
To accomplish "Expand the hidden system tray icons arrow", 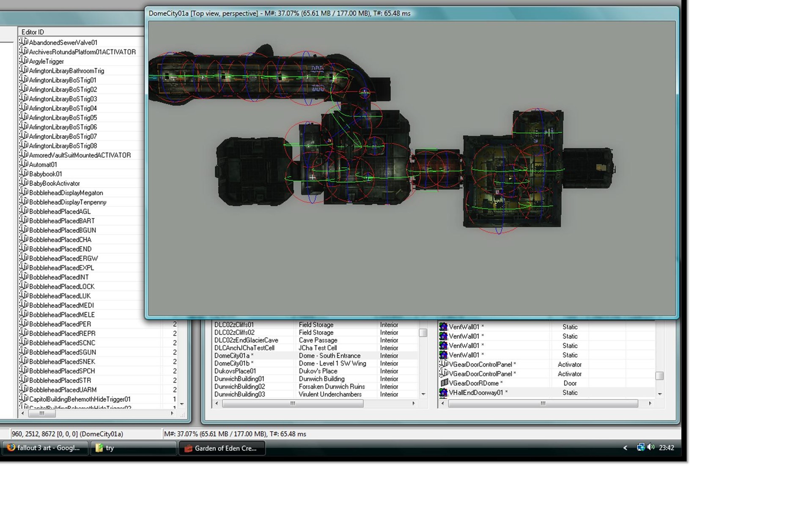I will pos(625,448).
